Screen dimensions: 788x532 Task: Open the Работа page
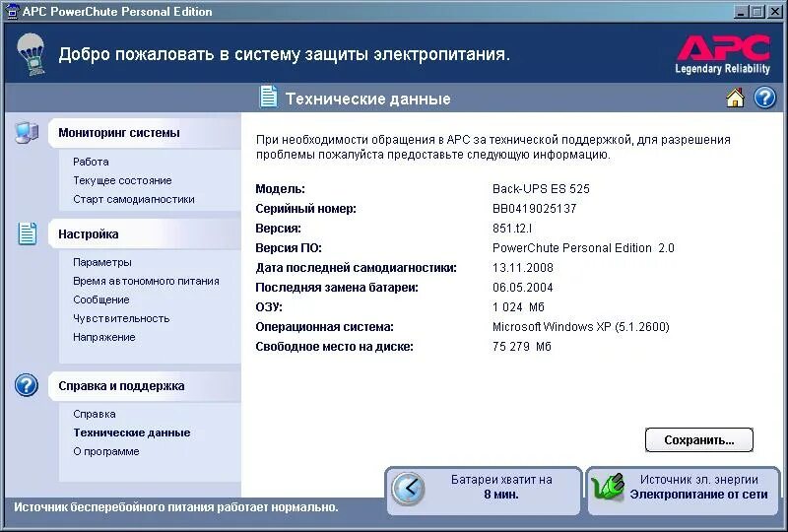click(x=91, y=162)
